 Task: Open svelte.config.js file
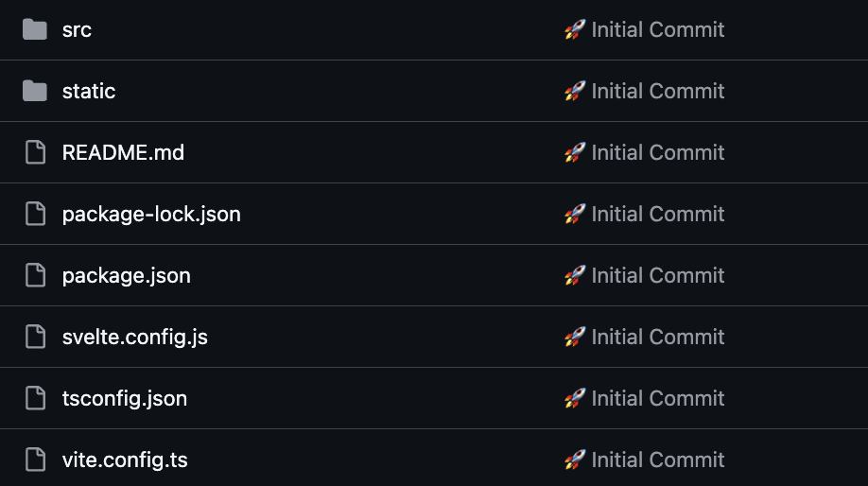coord(135,337)
